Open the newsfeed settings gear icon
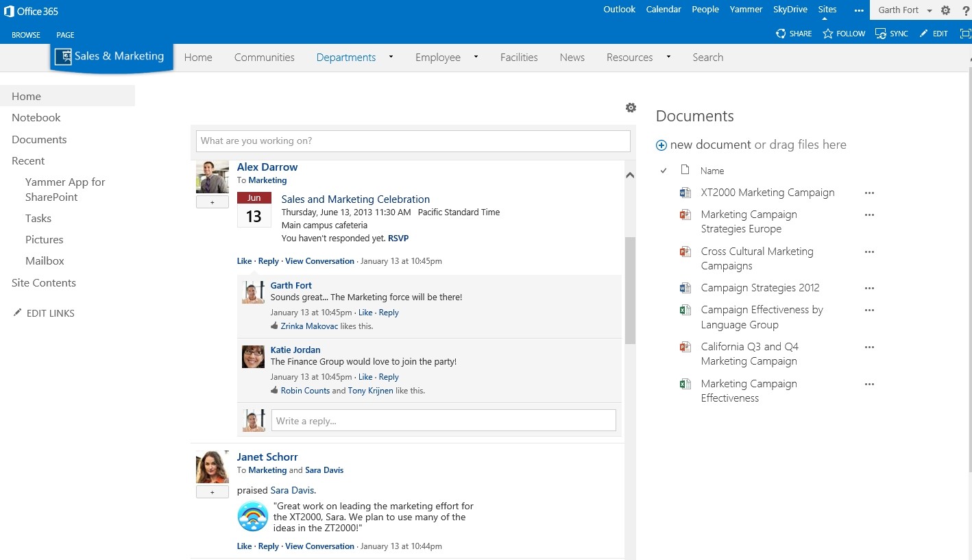The height and width of the screenshot is (560, 972). (631, 108)
